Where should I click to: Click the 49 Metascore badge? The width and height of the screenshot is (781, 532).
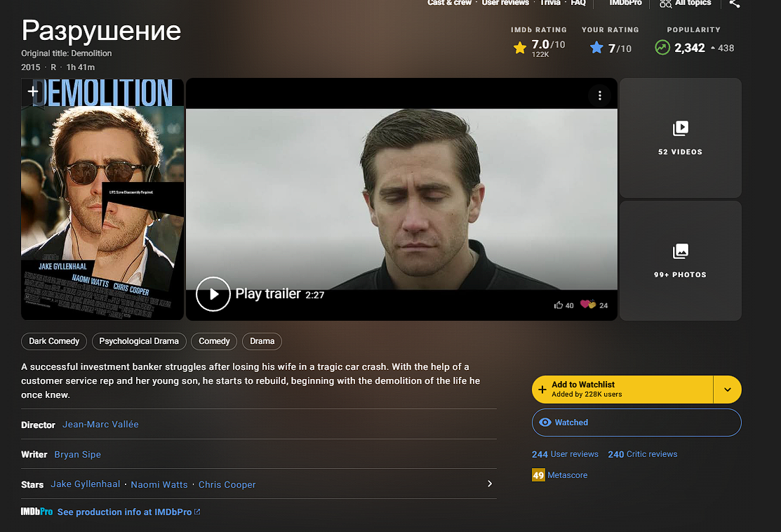coord(538,475)
